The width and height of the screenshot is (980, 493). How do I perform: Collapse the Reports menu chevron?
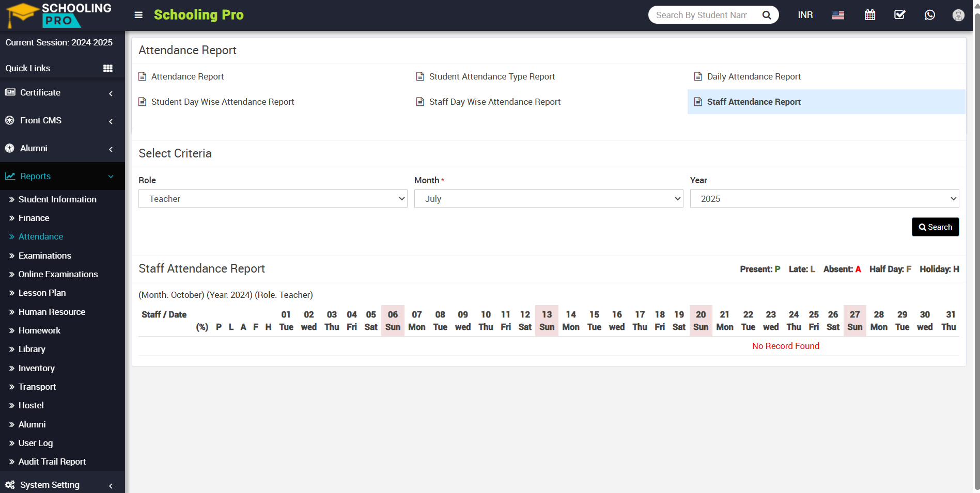(111, 177)
